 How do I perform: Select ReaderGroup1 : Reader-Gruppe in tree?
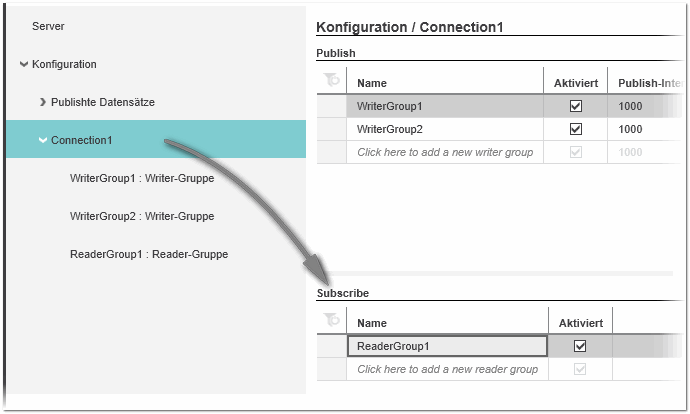pos(148,254)
